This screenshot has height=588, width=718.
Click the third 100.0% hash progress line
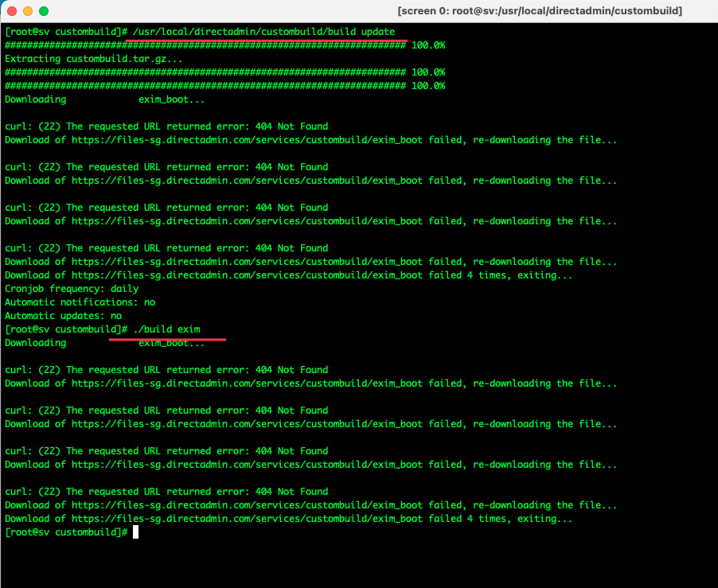[x=224, y=86]
